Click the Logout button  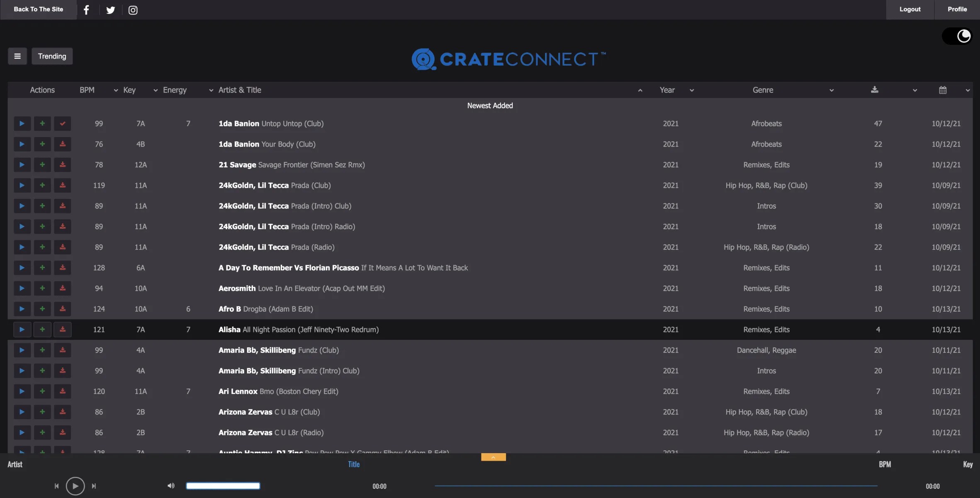click(909, 9)
